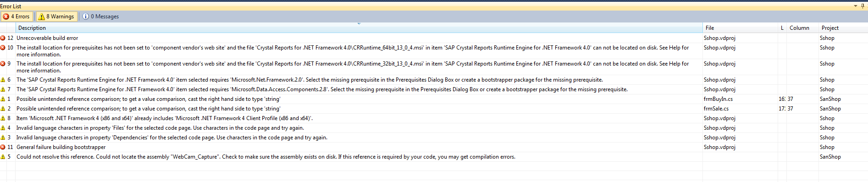The width and height of the screenshot is (868, 182).
Task: Click order number 11 in bootstrapper failure row
Action: pyautogui.click(x=10, y=147)
